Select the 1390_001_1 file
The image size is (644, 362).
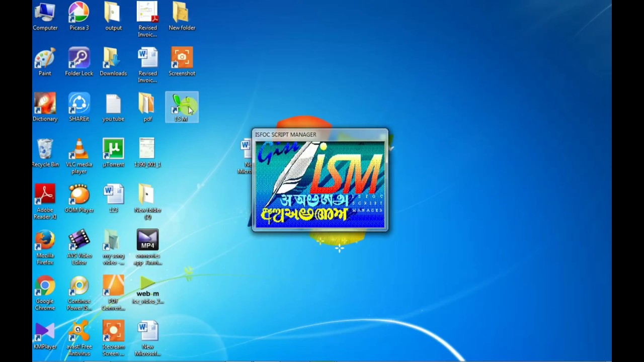coord(147,153)
